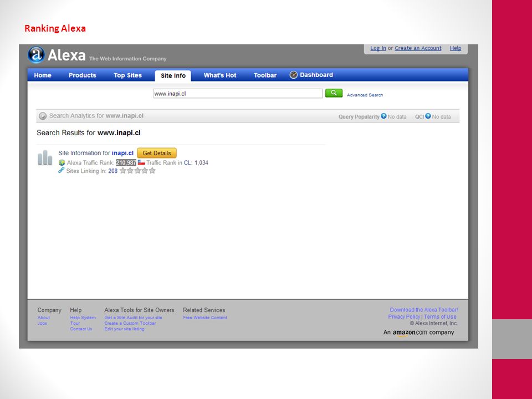Click Contact Us footer link
The height and width of the screenshot is (399, 532).
(x=81, y=329)
